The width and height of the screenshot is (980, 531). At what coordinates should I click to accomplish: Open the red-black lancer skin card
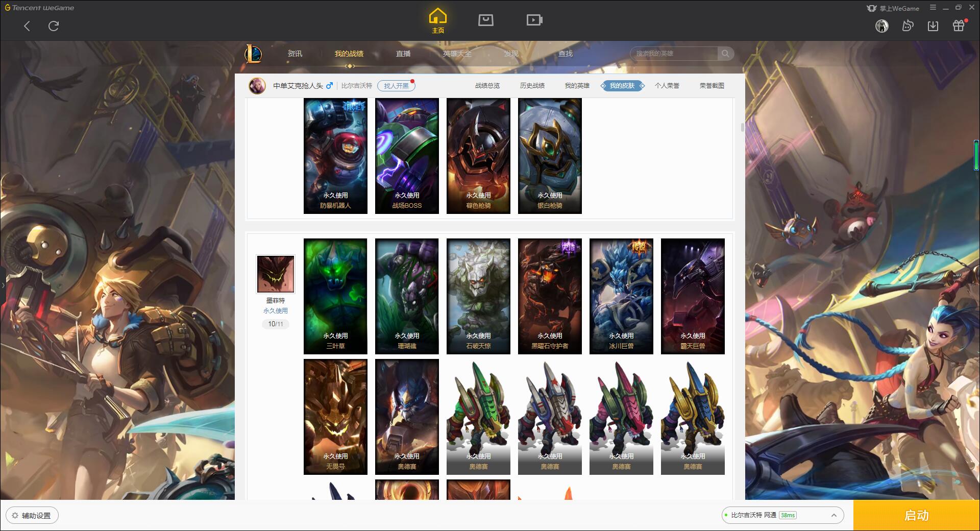pyautogui.click(x=478, y=156)
